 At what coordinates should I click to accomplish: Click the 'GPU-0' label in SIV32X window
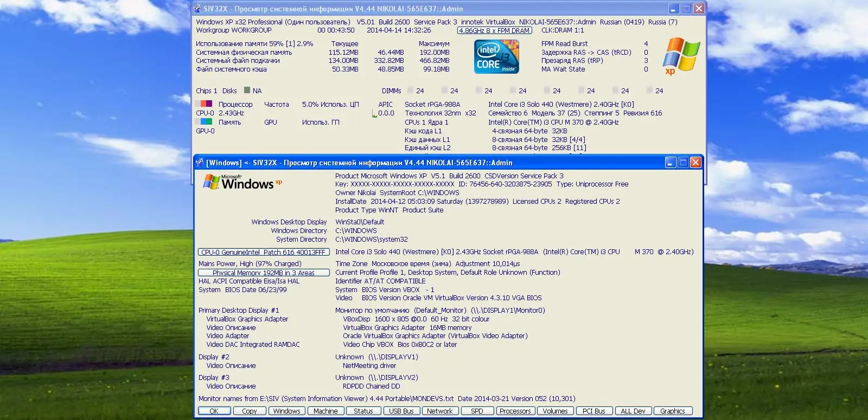coord(205,131)
